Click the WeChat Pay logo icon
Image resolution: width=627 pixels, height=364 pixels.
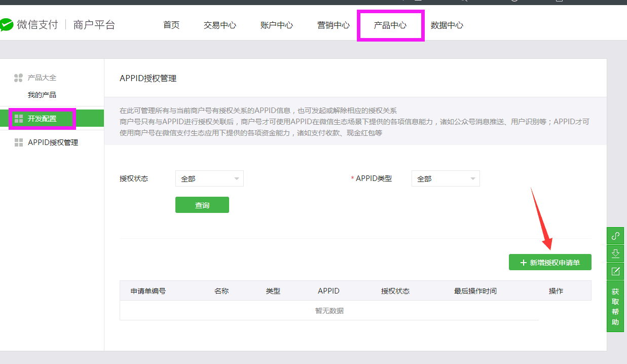[6, 25]
